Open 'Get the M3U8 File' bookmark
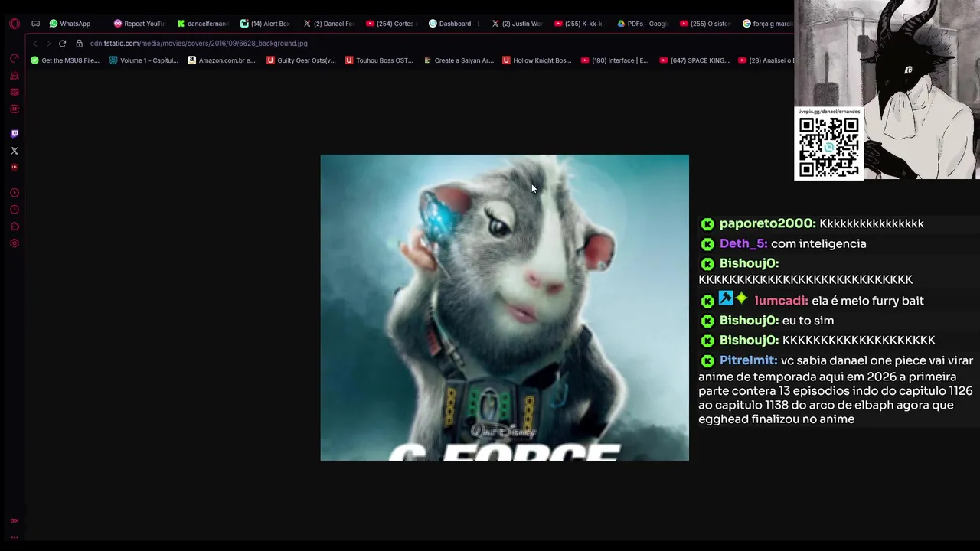 point(65,60)
